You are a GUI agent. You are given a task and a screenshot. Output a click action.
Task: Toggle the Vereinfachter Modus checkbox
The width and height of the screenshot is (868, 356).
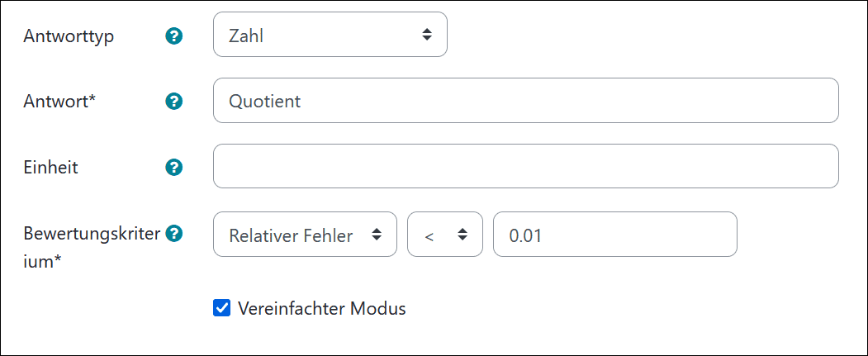click(221, 308)
